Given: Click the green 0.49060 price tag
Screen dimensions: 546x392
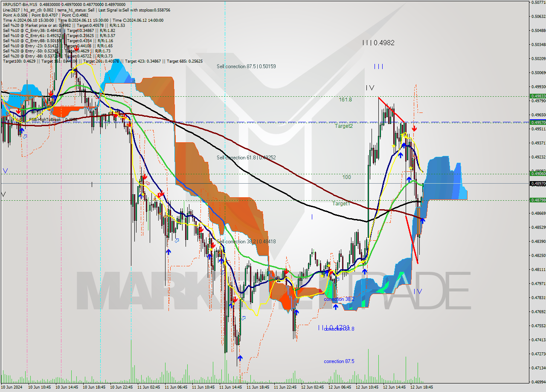Looking at the screenshot, I should coord(537,173).
